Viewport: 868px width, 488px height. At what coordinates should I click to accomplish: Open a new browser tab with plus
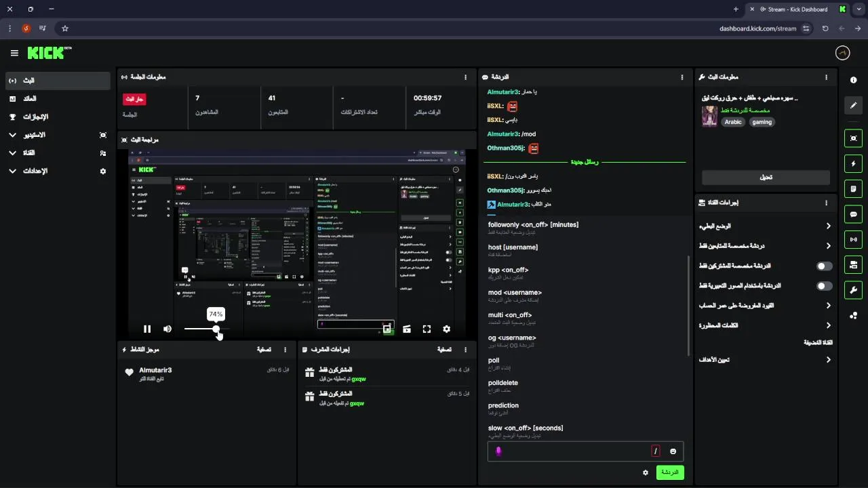point(736,9)
